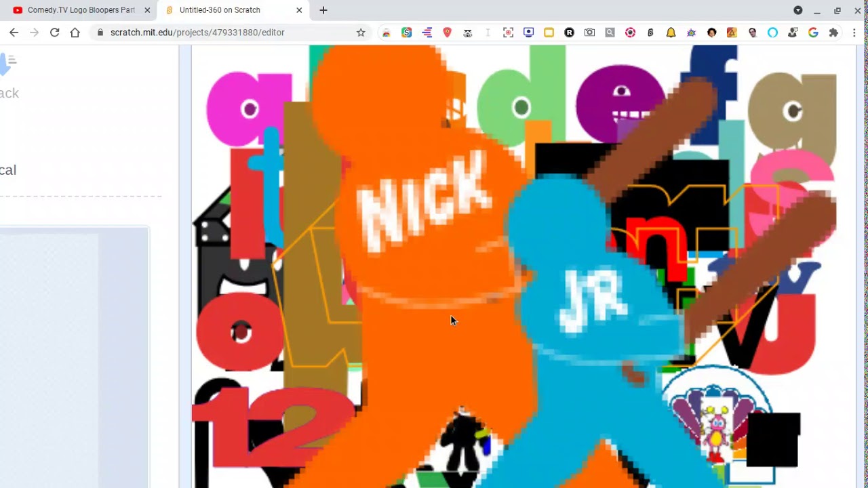Click the orange triangle extension icon
Image resolution: width=868 pixels, height=488 pixels.
click(732, 33)
